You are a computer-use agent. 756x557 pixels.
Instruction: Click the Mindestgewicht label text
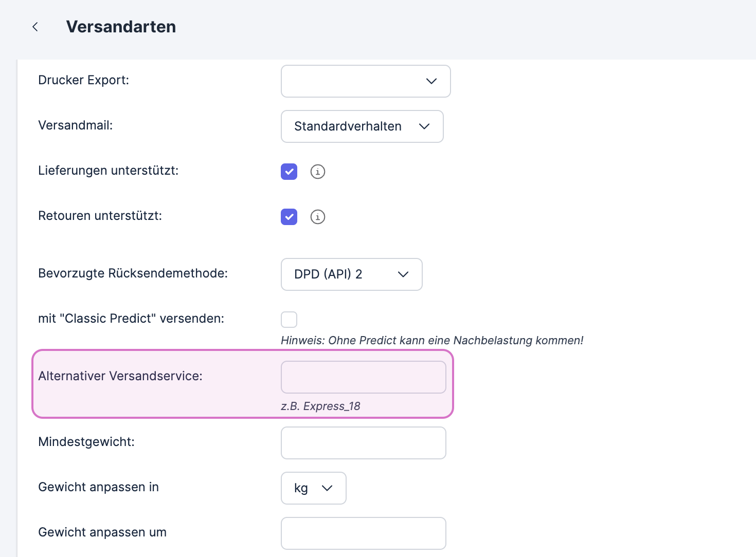pos(86,442)
